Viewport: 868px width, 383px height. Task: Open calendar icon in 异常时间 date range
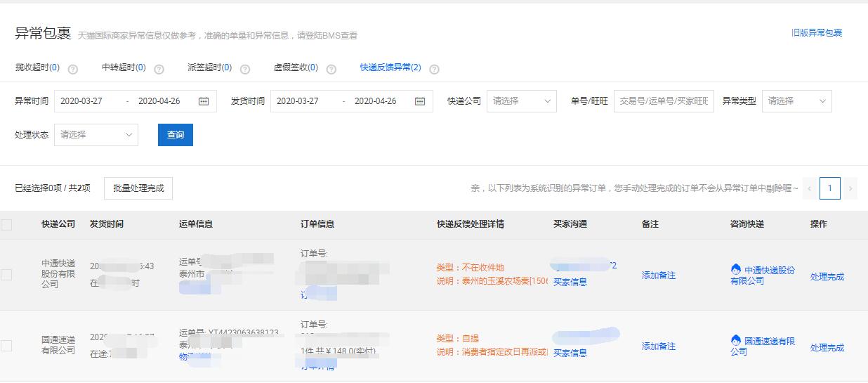coord(204,101)
